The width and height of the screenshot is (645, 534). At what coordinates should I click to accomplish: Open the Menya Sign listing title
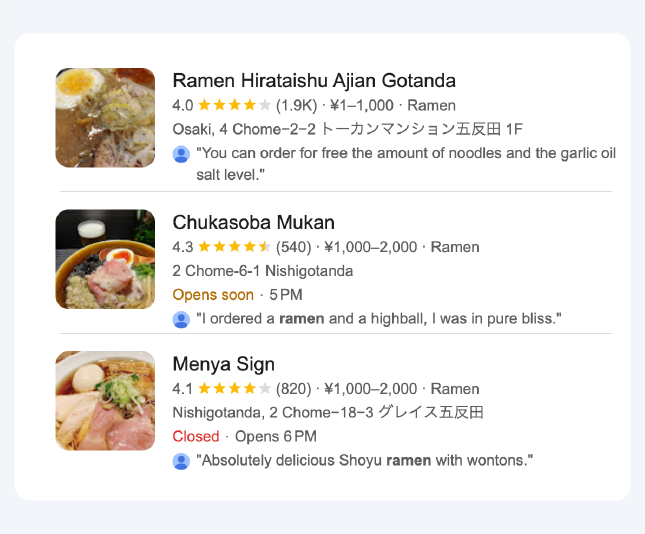223,364
